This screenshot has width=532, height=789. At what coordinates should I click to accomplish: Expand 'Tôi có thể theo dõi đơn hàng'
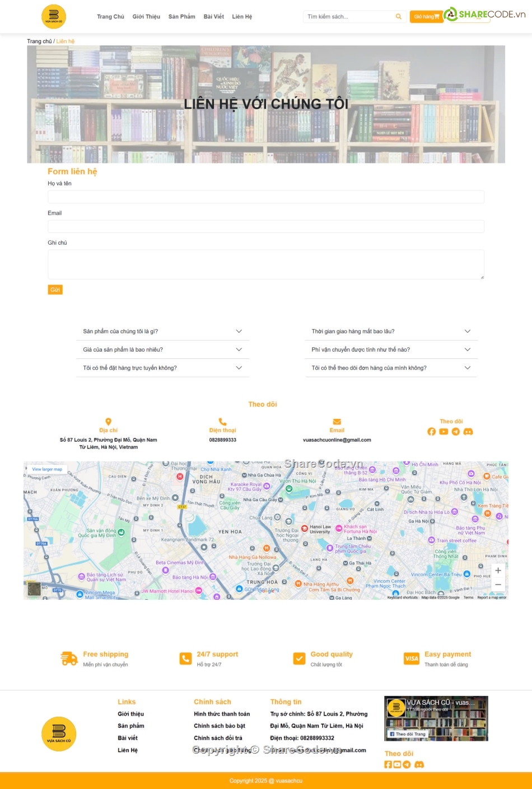coord(391,368)
